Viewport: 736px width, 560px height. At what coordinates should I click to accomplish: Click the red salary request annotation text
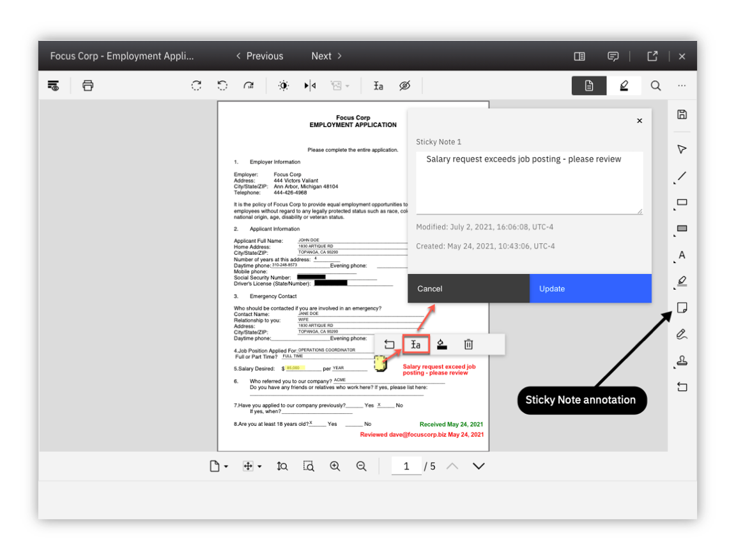click(439, 370)
